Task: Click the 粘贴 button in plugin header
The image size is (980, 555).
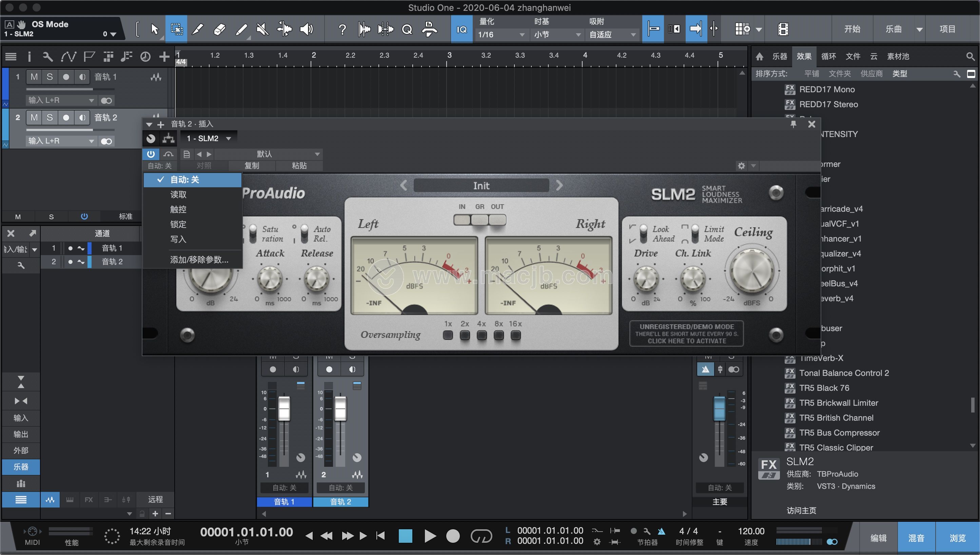Action: (299, 166)
